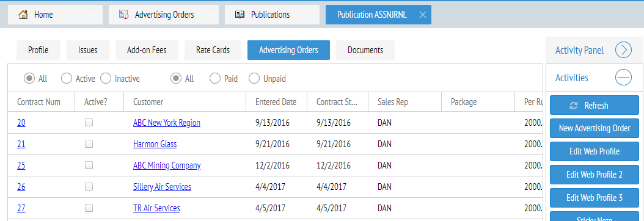Viewport: 644px width, 221px height.
Task: Sort by Entered Date column header
Action: pyautogui.click(x=276, y=102)
